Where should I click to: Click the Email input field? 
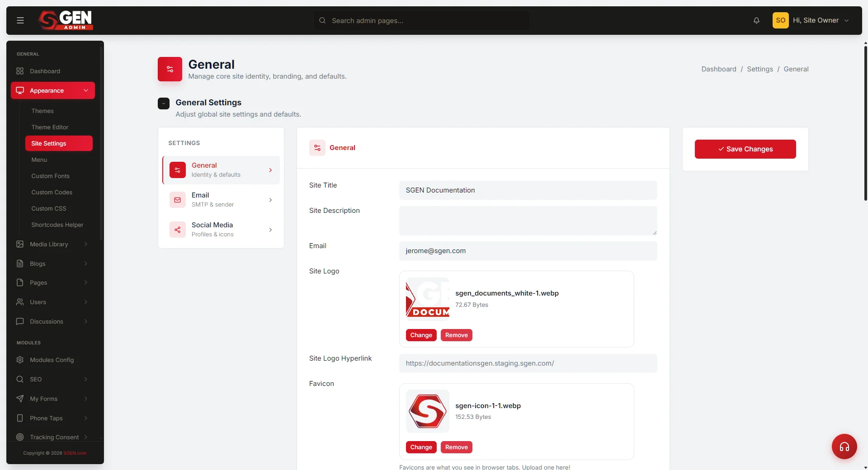528,251
